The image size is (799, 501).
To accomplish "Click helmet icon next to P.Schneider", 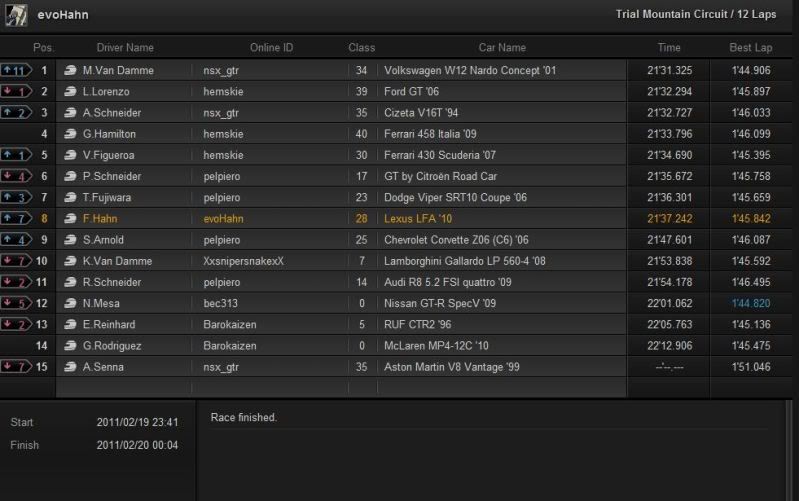I will [x=70, y=176].
